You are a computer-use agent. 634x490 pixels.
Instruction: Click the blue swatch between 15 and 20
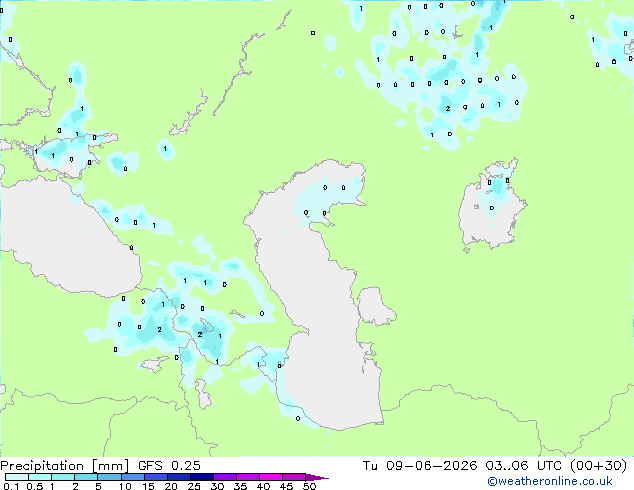(x=155, y=477)
